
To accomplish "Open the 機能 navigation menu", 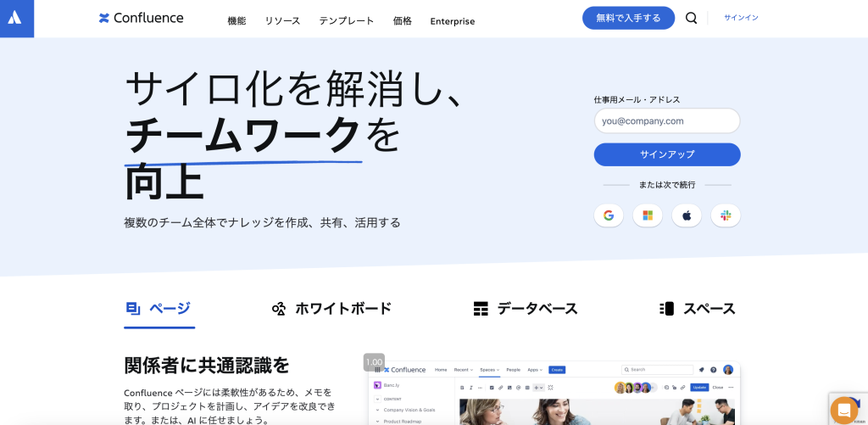I will (237, 21).
